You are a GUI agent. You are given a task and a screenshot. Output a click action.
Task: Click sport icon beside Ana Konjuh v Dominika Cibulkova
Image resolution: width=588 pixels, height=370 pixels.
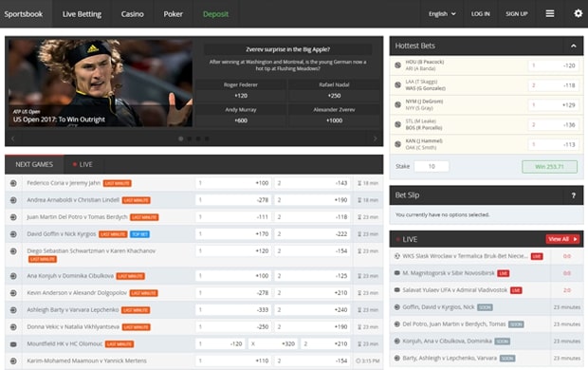coord(13,276)
